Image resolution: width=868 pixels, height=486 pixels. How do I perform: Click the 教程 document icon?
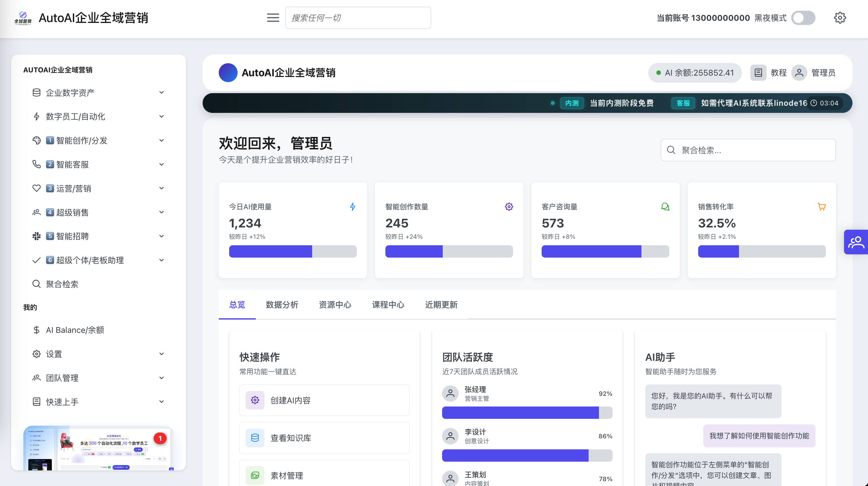tap(758, 73)
